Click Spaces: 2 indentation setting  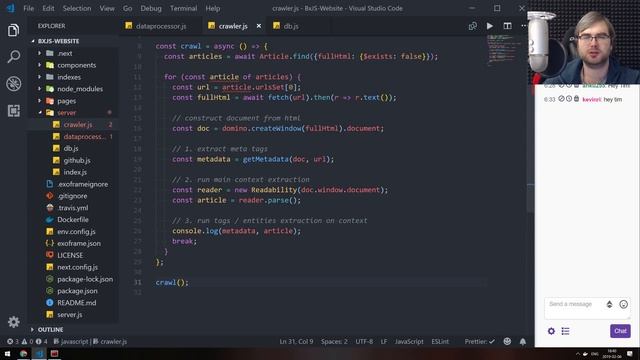click(334, 342)
